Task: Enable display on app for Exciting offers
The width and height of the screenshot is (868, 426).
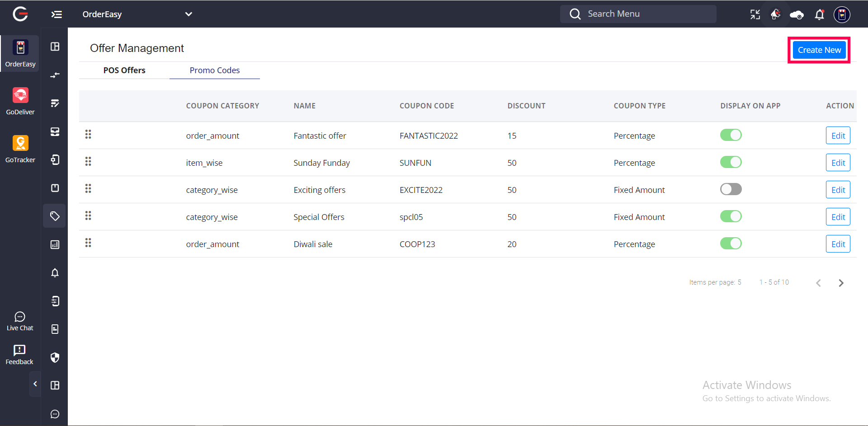Action: (731, 189)
